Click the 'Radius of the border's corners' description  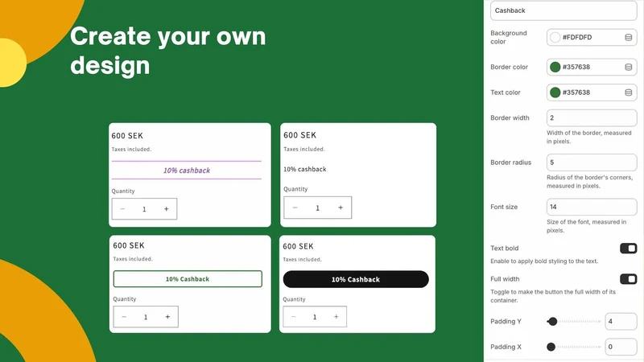click(590, 182)
